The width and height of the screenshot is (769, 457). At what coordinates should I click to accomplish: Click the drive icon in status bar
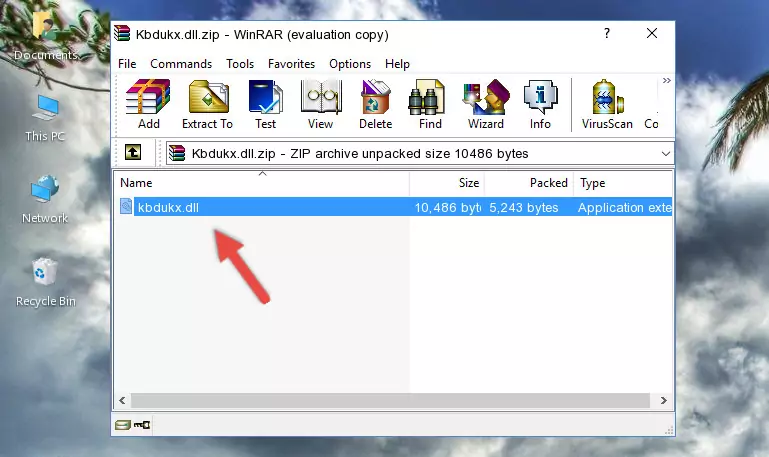pyautogui.click(x=123, y=425)
